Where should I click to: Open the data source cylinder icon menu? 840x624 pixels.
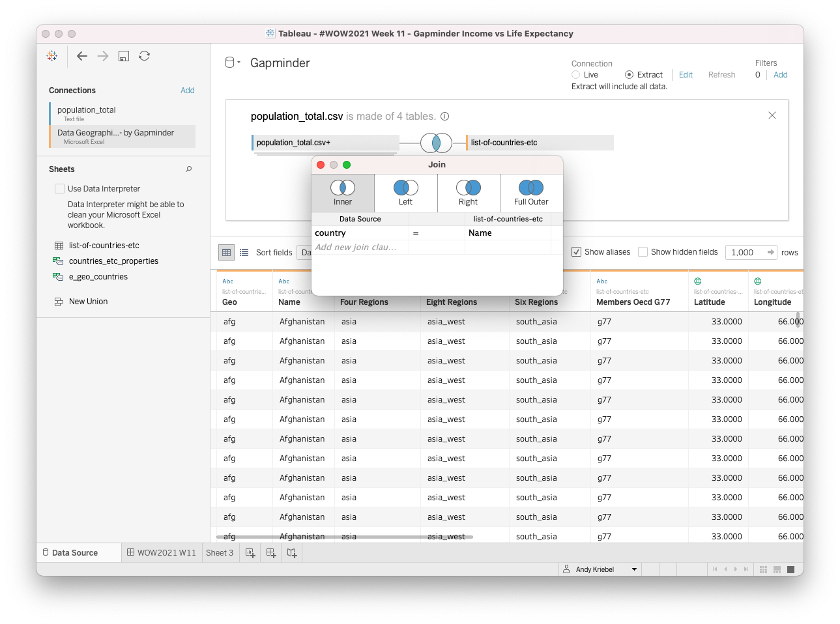232,63
